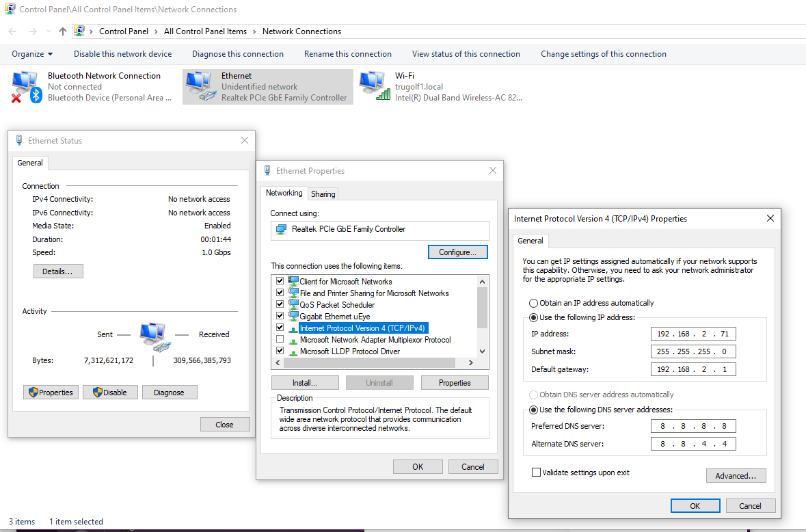Go up one folder level arrow
This screenshot has height=532, width=806.
point(63,31)
